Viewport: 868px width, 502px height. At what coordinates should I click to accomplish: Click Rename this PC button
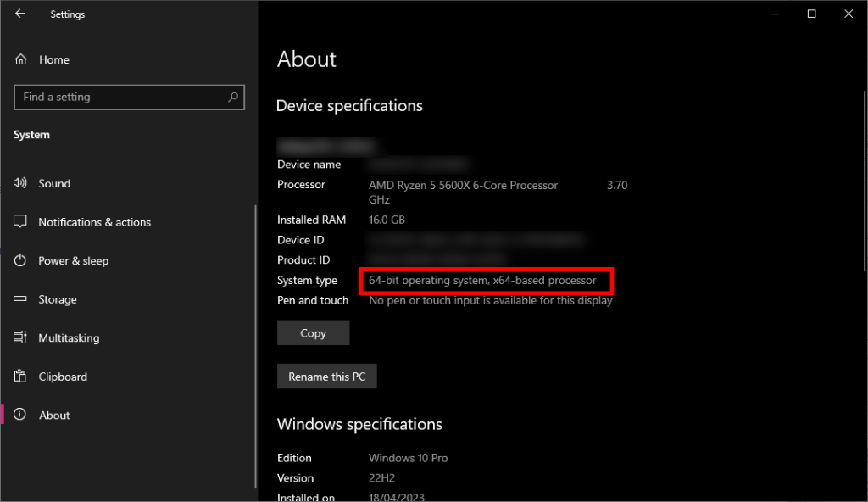click(x=326, y=376)
